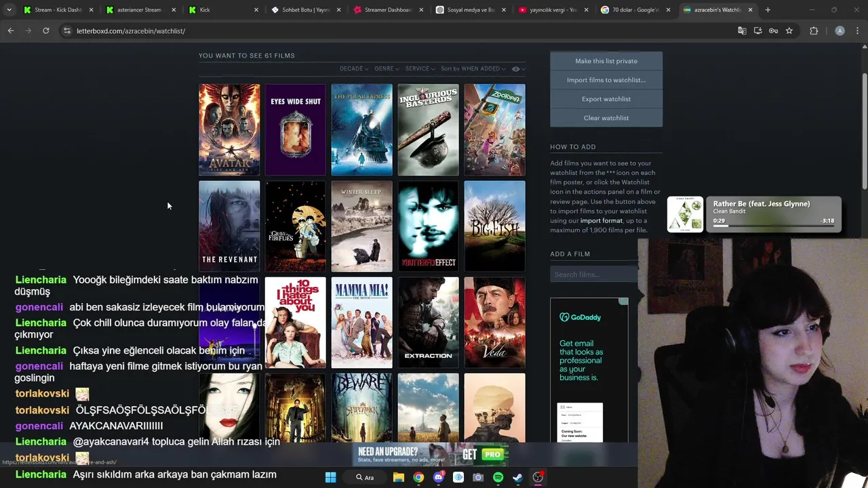Click the Clear watchlist button
Viewport: 868px width, 488px height.
coord(606,118)
